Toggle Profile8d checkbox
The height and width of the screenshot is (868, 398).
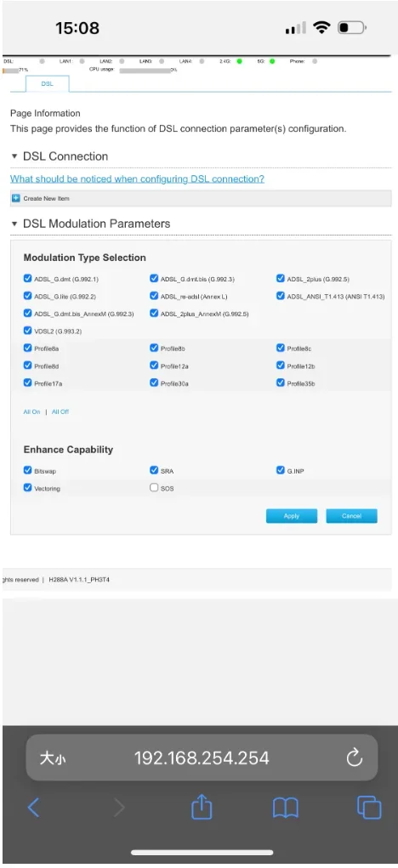pyautogui.click(x=28, y=366)
